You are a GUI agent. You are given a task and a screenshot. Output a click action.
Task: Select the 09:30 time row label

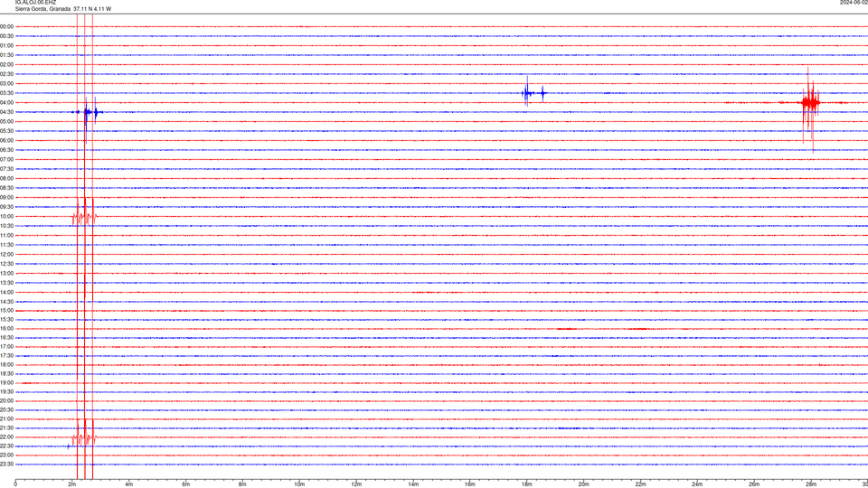[x=7, y=207]
